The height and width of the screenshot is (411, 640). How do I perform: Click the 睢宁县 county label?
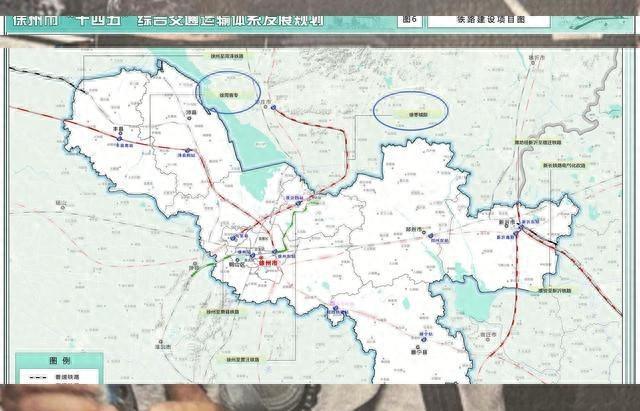click(419, 352)
